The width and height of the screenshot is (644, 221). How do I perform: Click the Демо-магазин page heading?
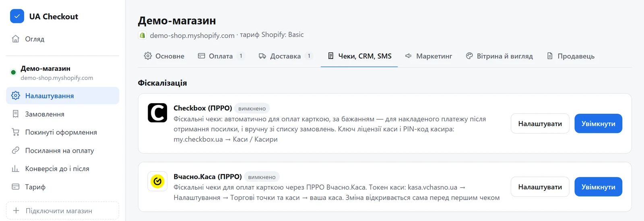(x=177, y=20)
